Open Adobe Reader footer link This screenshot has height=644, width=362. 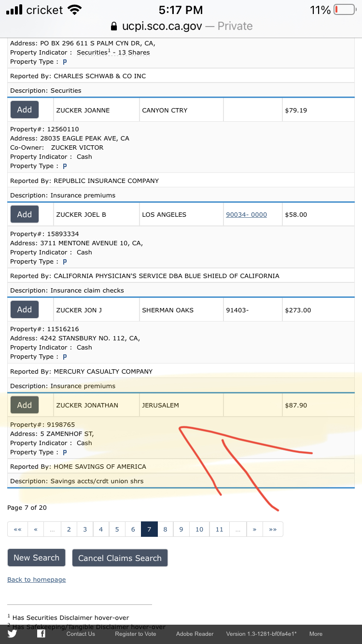click(195, 634)
